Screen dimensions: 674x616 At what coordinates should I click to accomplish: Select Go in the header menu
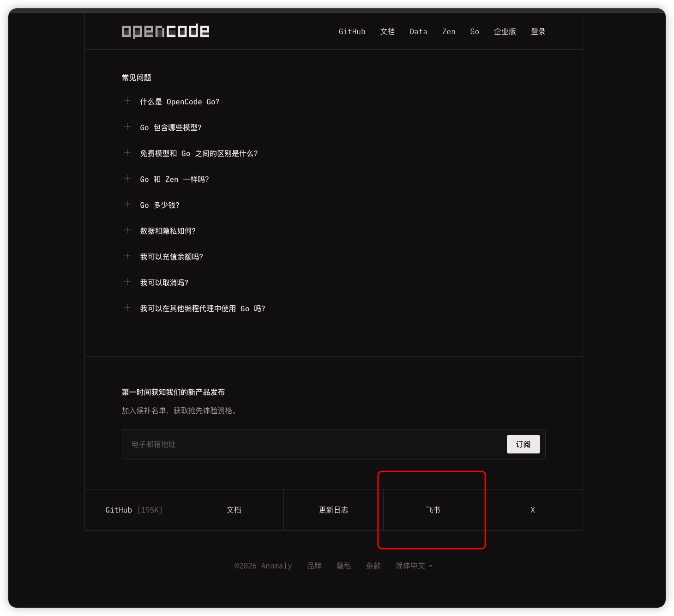pos(475,31)
